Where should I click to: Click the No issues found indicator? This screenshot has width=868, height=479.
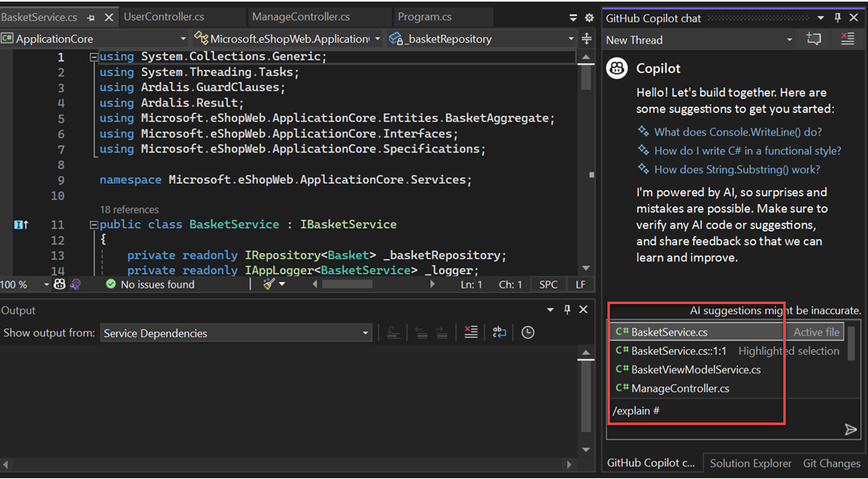click(150, 285)
